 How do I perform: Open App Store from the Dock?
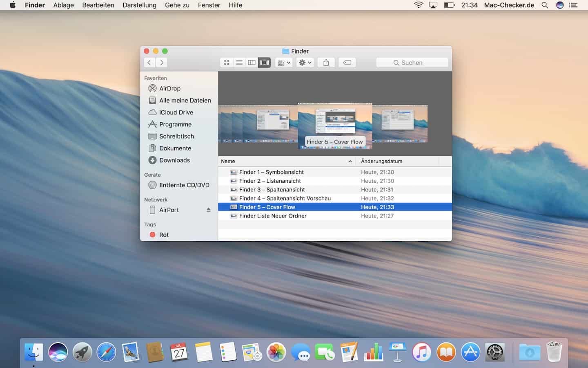click(470, 352)
